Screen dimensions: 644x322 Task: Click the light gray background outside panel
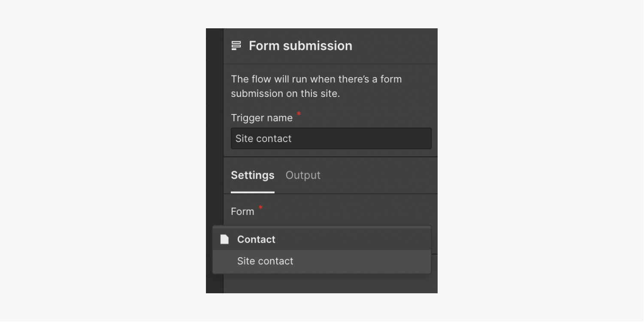click(103, 161)
